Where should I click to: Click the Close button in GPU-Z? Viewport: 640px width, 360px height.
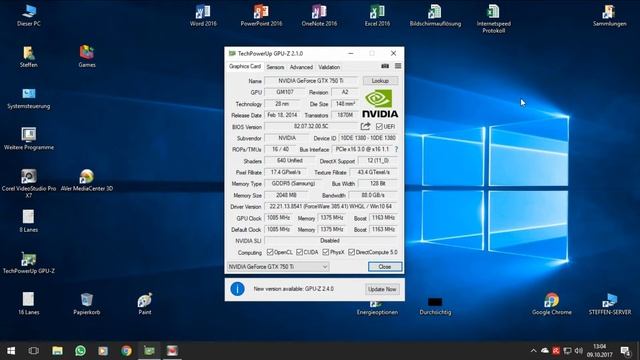[385, 267]
